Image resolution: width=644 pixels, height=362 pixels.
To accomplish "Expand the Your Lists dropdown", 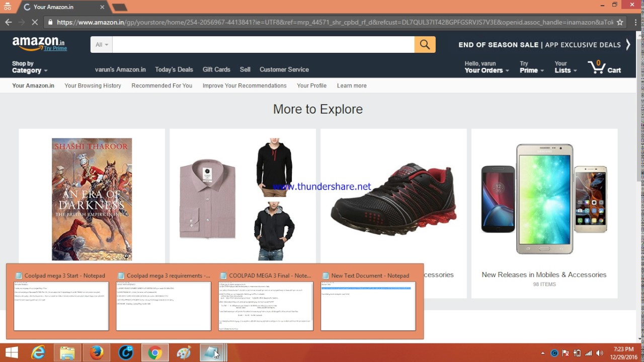I will pos(566,67).
